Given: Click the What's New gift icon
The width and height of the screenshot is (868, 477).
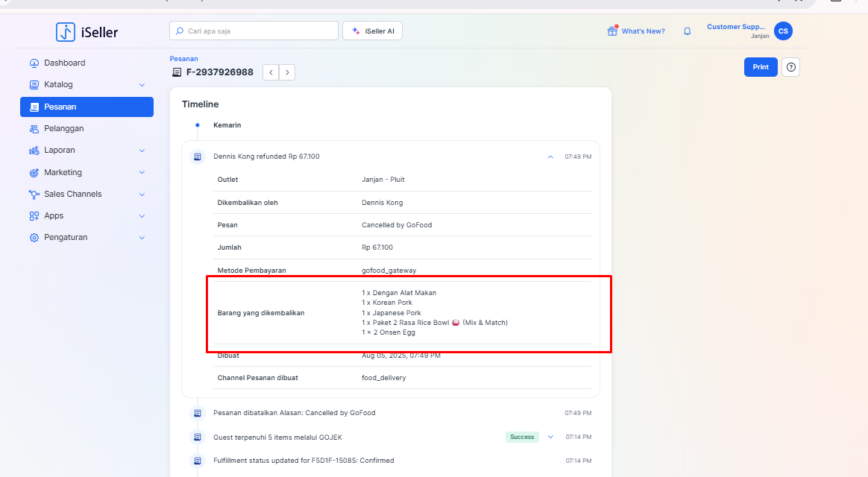Looking at the screenshot, I should (x=612, y=31).
